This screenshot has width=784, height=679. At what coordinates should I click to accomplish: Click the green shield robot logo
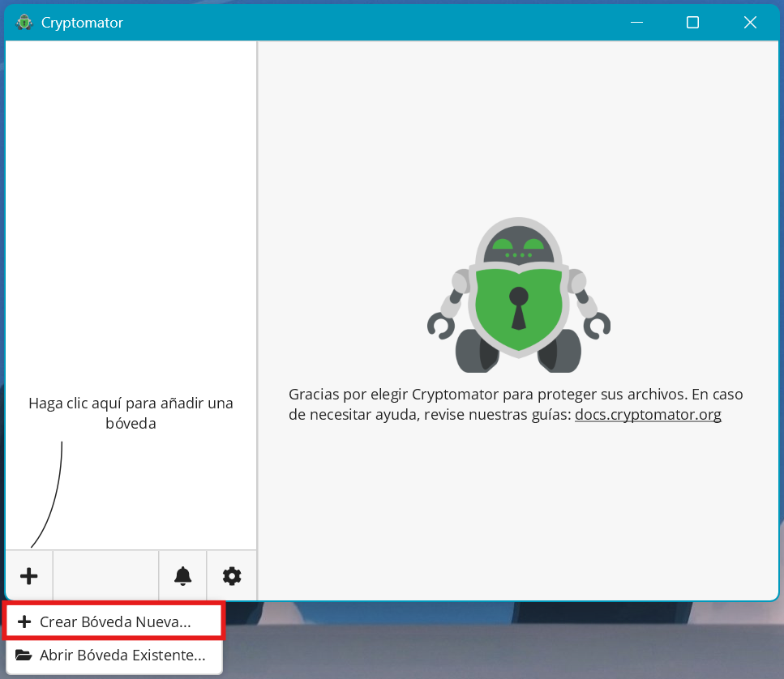tap(518, 295)
